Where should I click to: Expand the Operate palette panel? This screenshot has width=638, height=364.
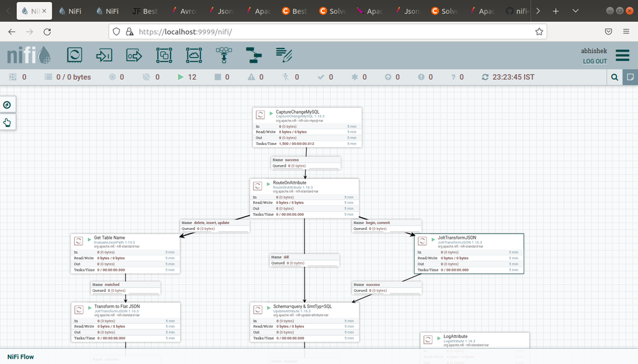click(8, 123)
